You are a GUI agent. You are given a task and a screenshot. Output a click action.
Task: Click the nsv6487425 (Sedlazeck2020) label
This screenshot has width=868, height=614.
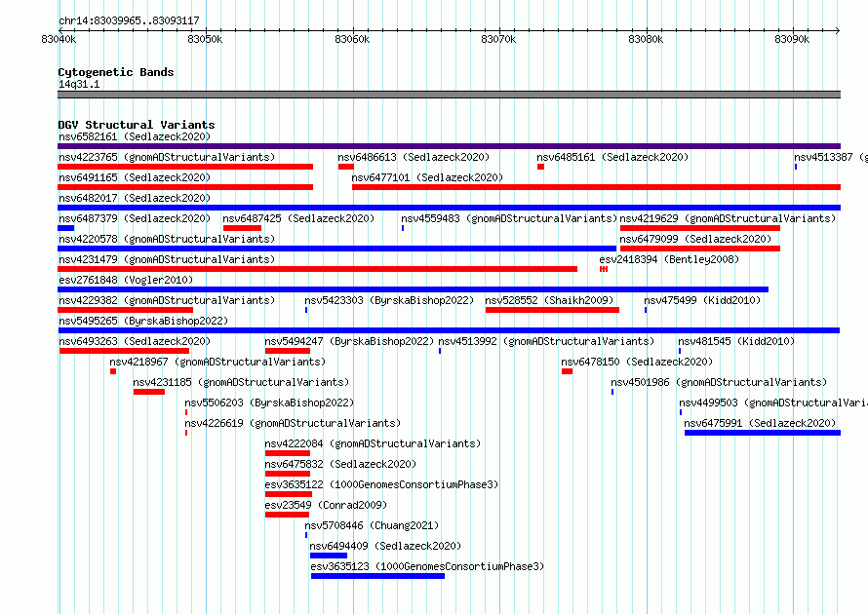(x=298, y=218)
